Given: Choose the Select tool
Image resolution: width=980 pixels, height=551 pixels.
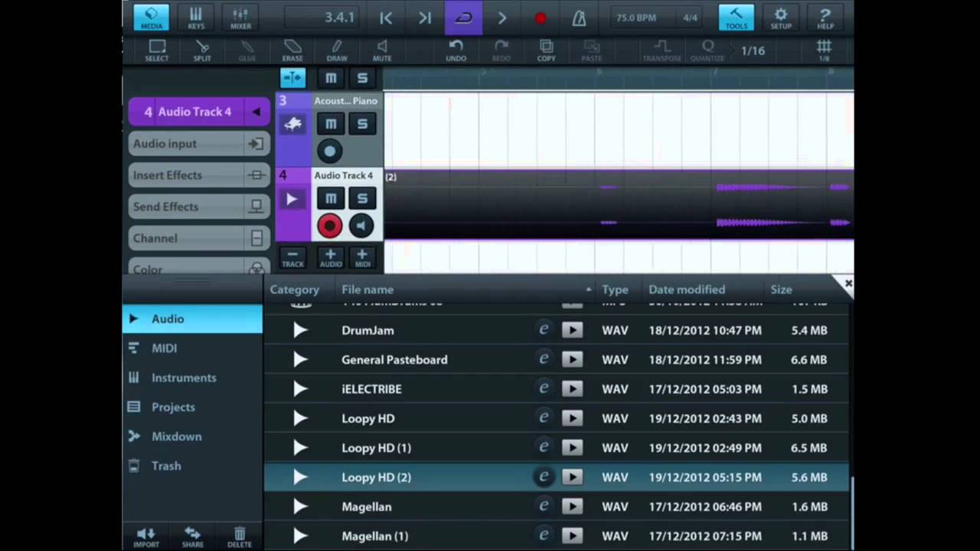Looking at the screenshot, I should tap(157, 51).
